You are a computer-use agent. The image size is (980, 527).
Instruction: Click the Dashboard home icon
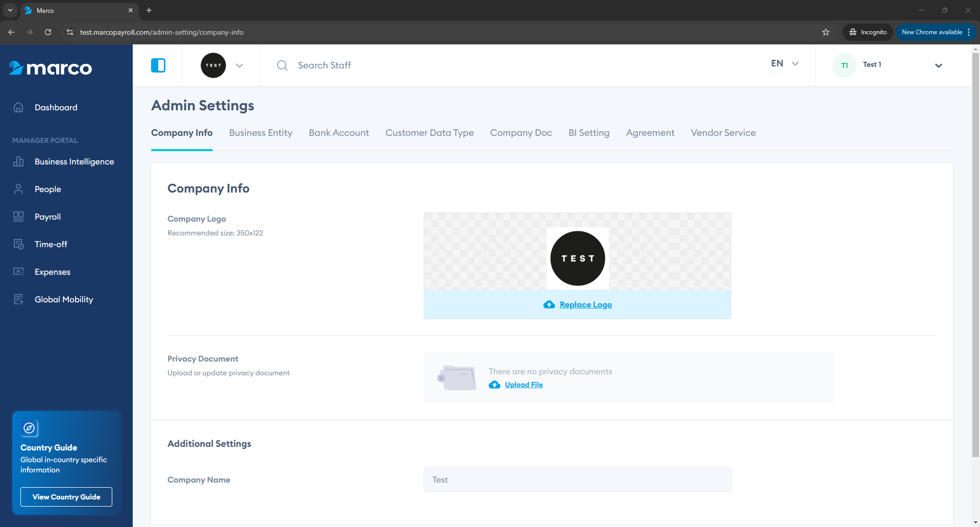(18, 107)
